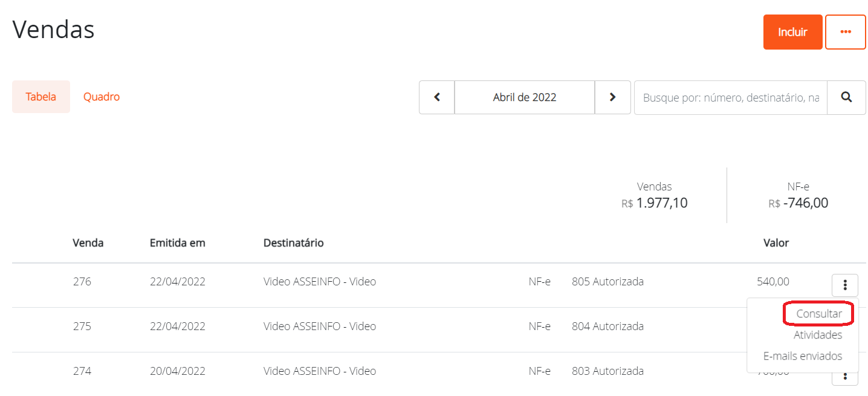Viewport: 868px width, 396px height.
Task: Click 805 Autorizada NF-e status
Action: (607, 282)
